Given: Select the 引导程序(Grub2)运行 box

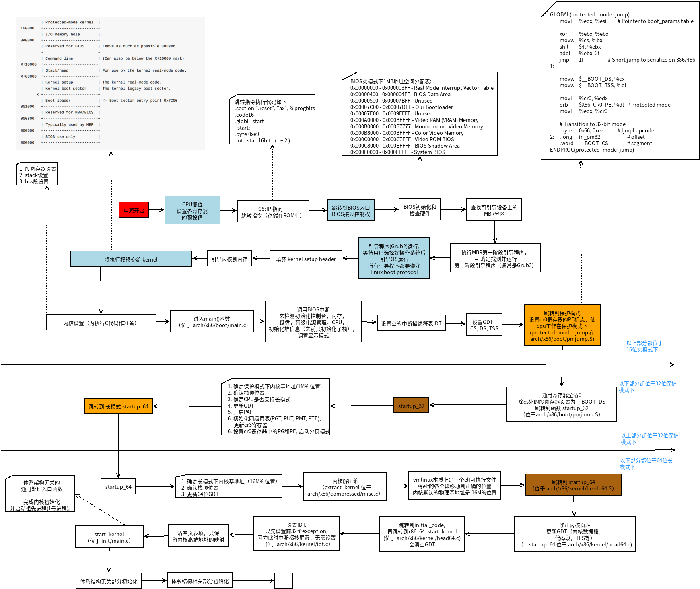Looking at the screenshot, I should point(394,258).
